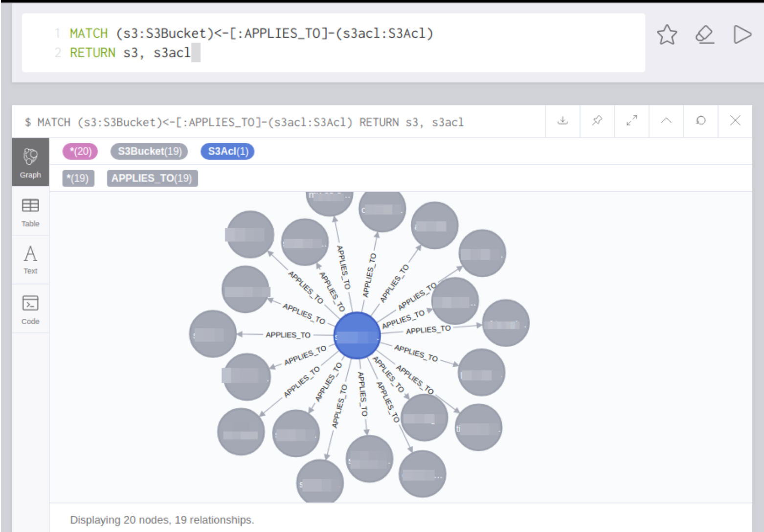Screen dimensions: 764x532
Task: Expand result frame to fullscreen
Action: pos(631,120)
